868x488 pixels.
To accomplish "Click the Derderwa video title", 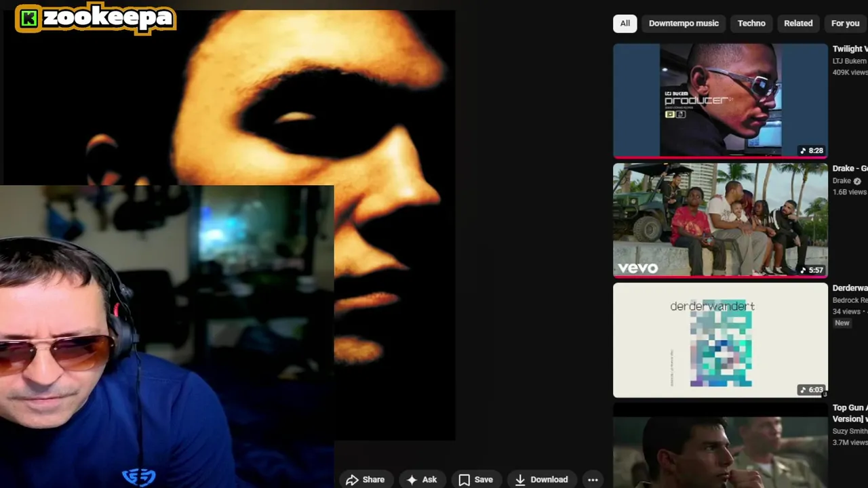I will [850, 288].
